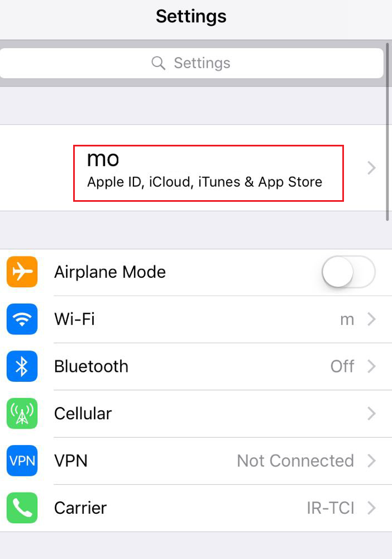
Task: Open the Bluetooth row chevron arrow
Action: click(371, 366)
